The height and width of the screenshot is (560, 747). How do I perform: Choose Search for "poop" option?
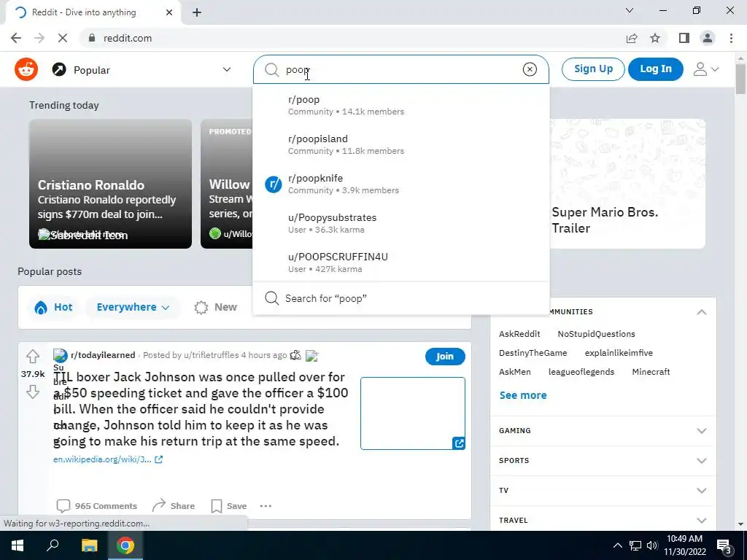tap(401, 298)
